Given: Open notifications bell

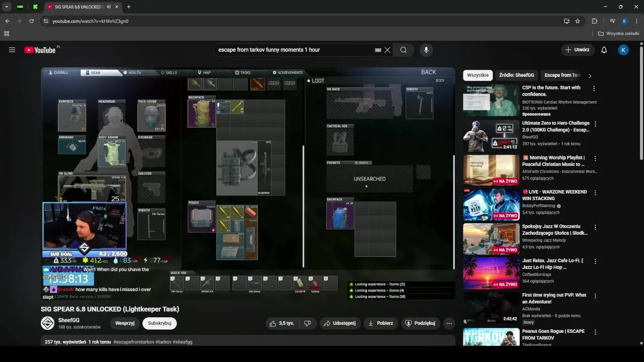Looking at the screenshot, I should coord(604,50).
